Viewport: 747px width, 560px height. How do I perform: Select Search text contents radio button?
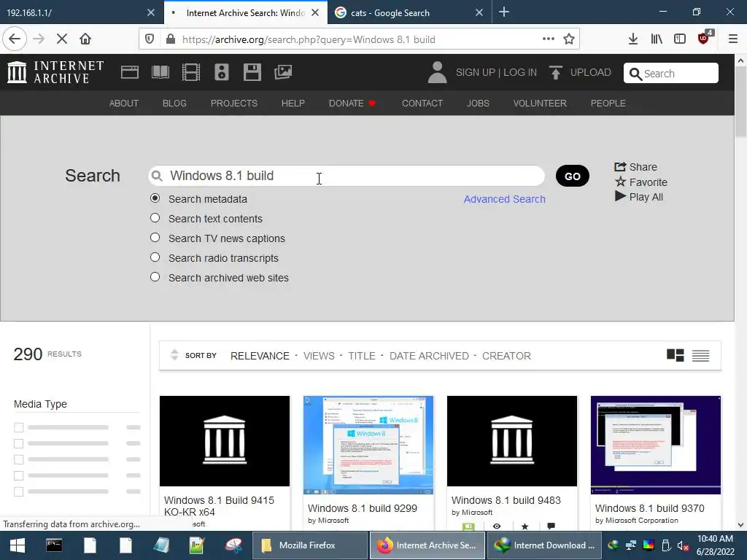(x=155, y=217)
